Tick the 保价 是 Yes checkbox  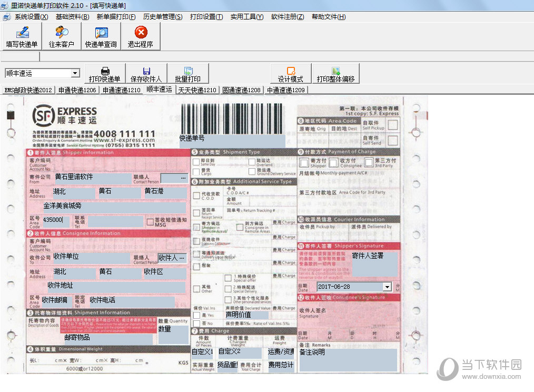click(x=196, y=315)
